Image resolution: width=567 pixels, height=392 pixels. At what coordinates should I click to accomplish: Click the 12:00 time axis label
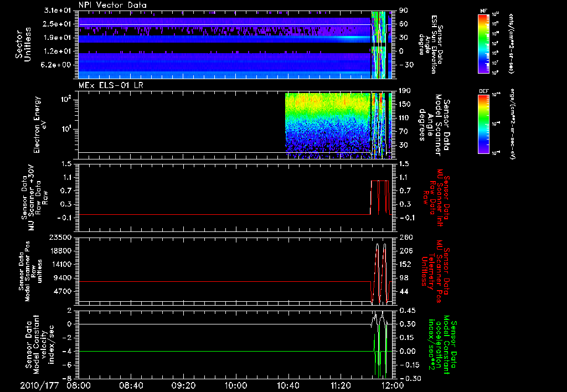(x=392, y=385)
